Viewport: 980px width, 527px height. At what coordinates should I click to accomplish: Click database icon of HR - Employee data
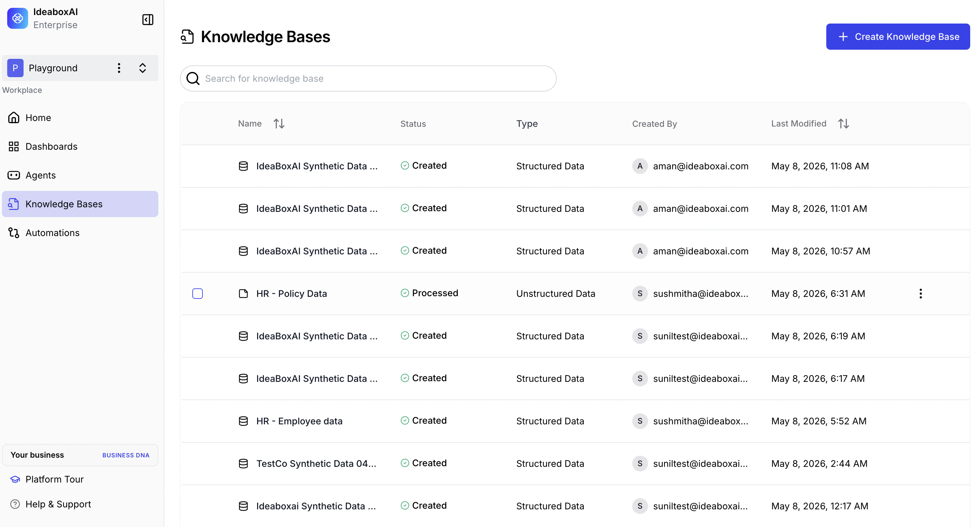point(243,421)
